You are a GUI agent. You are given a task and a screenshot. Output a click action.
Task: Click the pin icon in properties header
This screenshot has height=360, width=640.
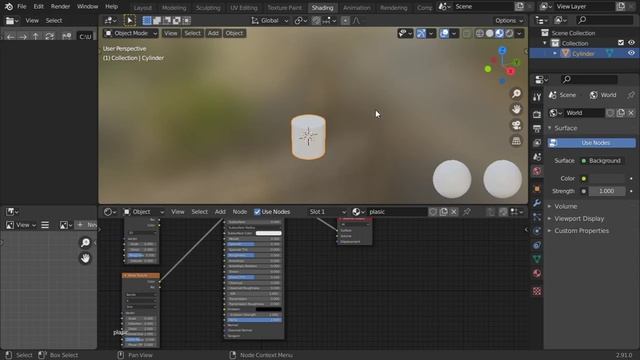631,95
